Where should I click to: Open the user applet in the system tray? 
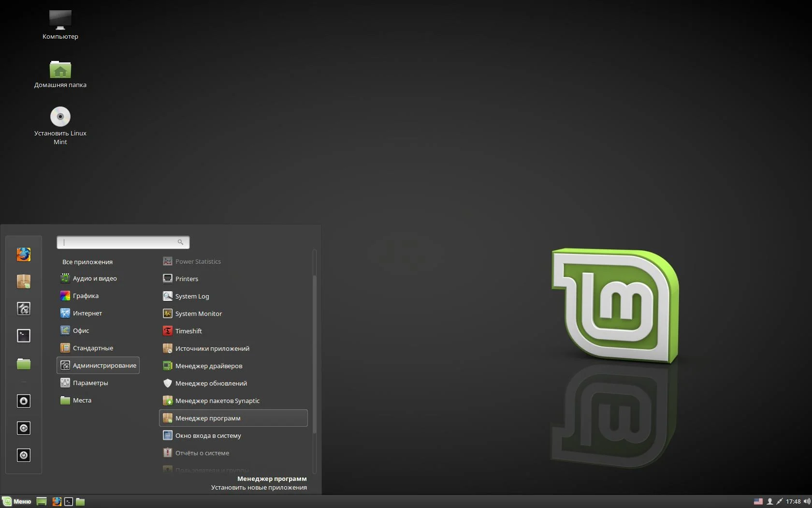click(770, 502)
